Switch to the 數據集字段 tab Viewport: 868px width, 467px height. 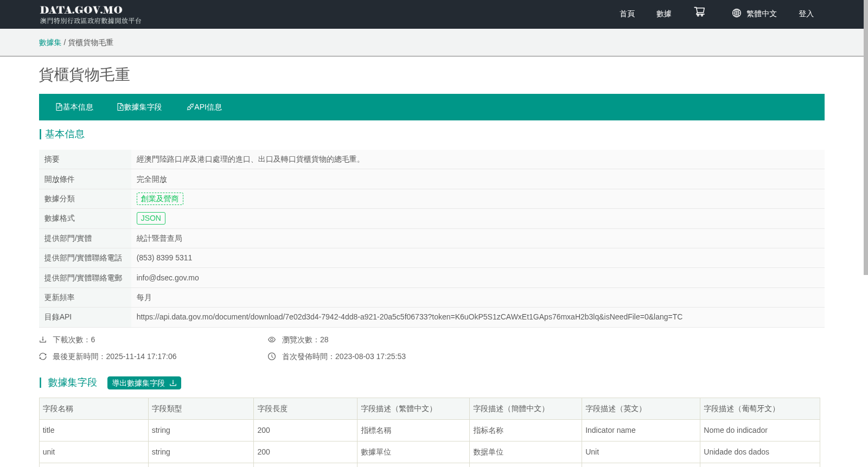139,107
